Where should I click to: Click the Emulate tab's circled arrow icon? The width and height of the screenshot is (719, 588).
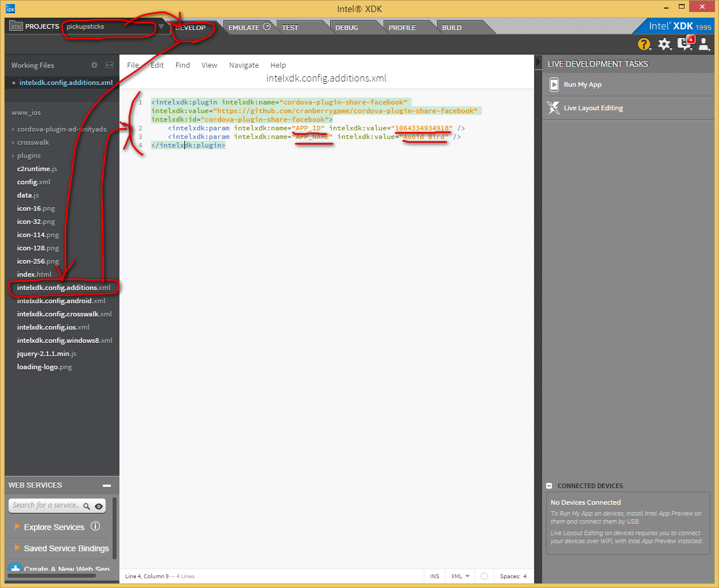(x=267, y=26)
